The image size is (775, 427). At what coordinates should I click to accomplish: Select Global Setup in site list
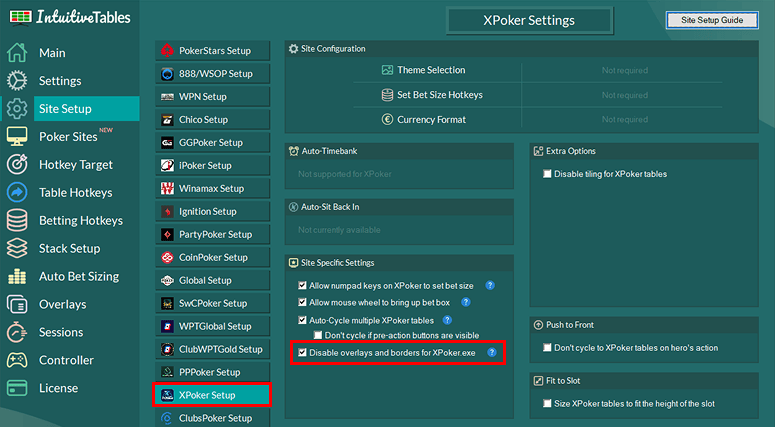tap(213, 280)
